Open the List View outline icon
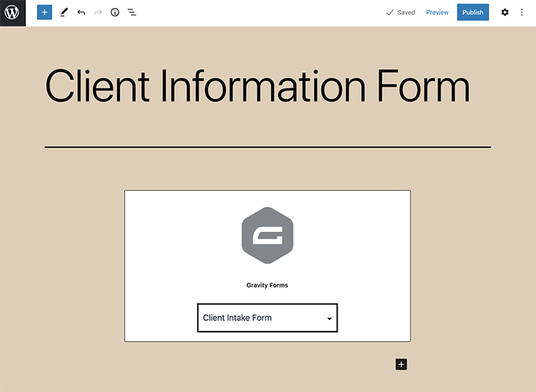The width and height of the screenshot is (536, 392). point(132,13)
